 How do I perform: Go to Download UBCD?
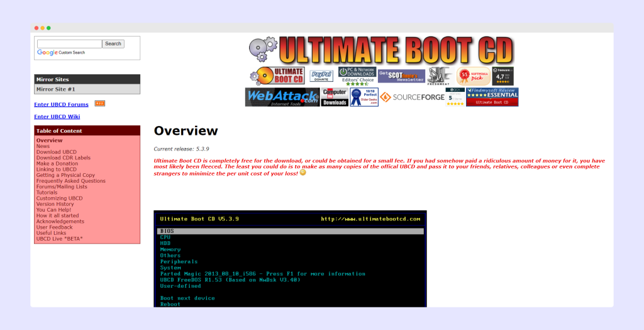(56, 152)
